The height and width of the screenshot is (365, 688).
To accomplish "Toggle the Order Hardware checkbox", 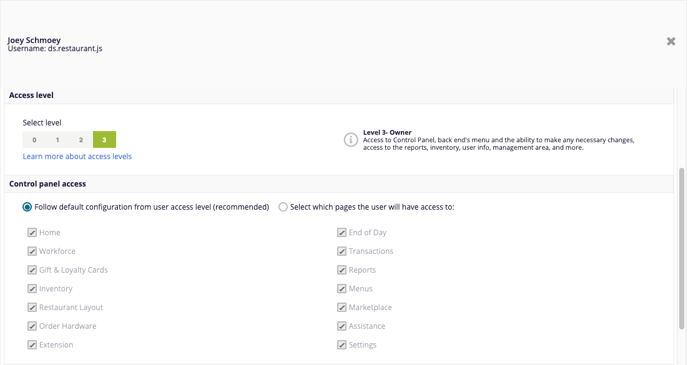I will pos(32,326).
